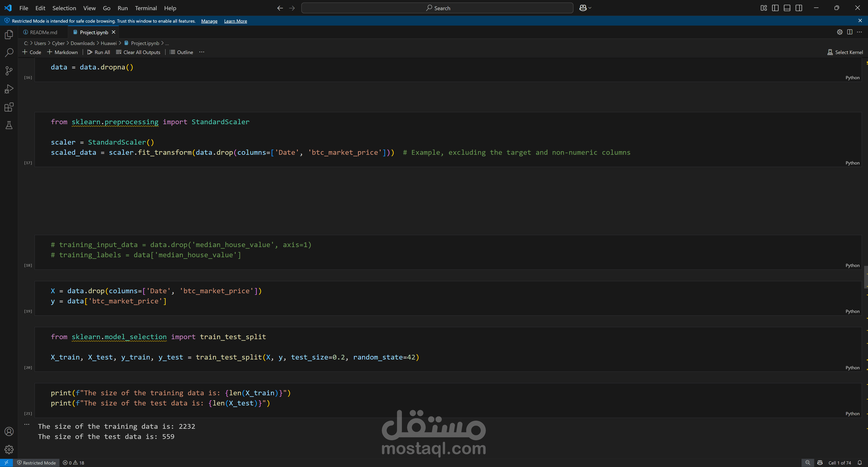
Task: Toggle the secondary side bar layout button
Action: click(x=799, y=8)
